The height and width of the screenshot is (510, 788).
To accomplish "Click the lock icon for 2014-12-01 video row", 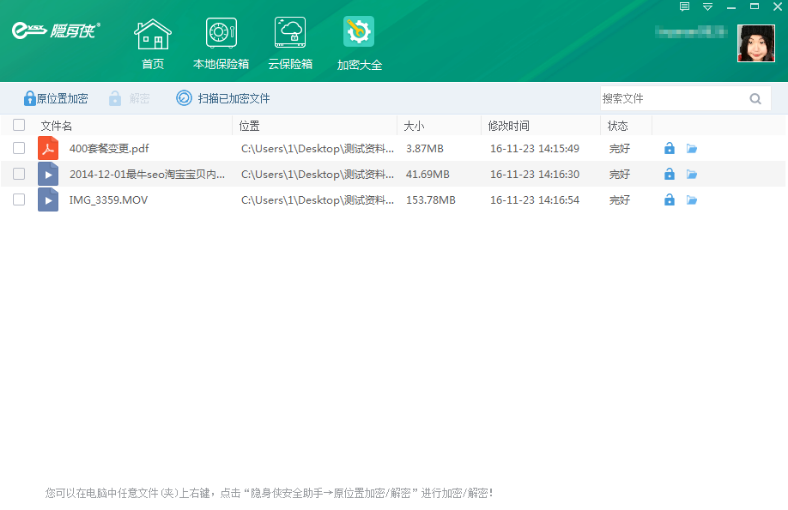I will click(x=669, y=174).
